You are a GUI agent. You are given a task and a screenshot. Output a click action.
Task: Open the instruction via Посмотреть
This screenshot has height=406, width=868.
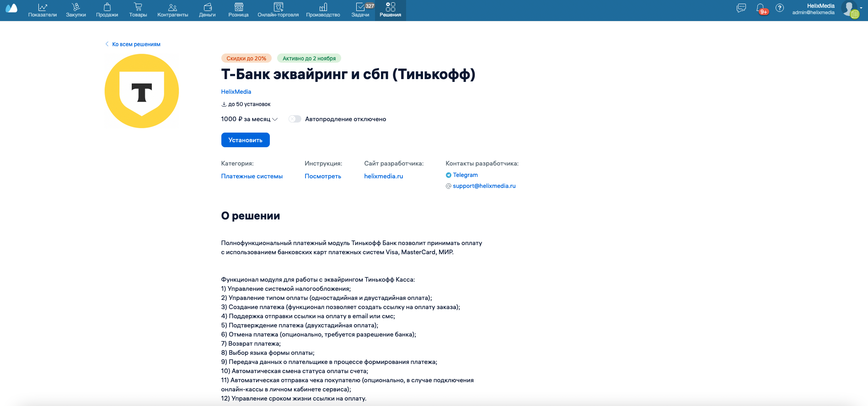323,176
